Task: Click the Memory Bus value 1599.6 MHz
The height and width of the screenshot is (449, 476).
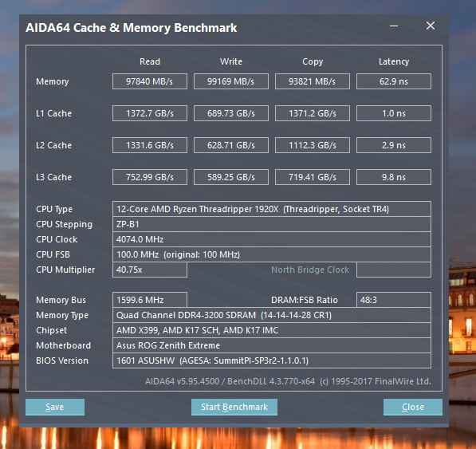Action: point(150,300)
